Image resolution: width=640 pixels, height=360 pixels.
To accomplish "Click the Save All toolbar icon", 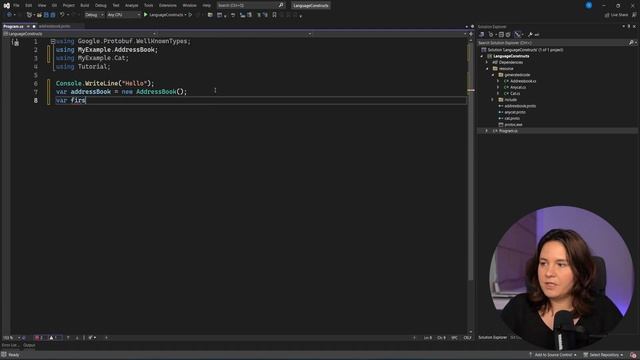I will coord(53,15).
